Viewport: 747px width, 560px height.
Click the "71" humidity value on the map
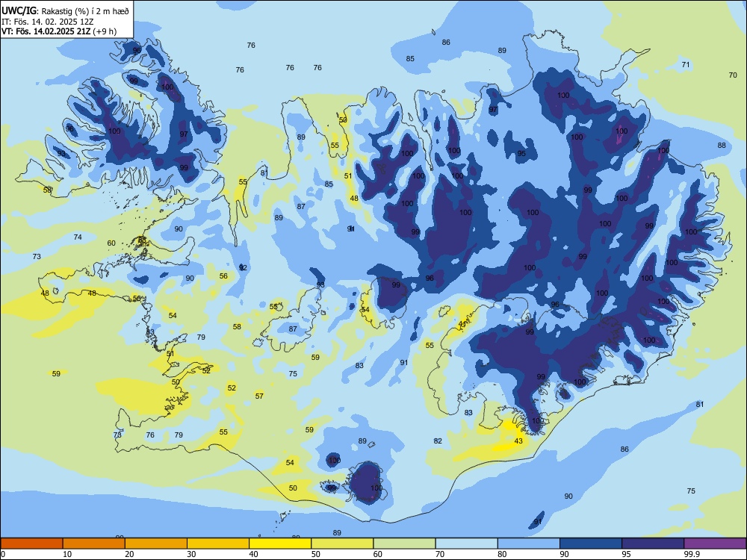[x=686, y=64]
